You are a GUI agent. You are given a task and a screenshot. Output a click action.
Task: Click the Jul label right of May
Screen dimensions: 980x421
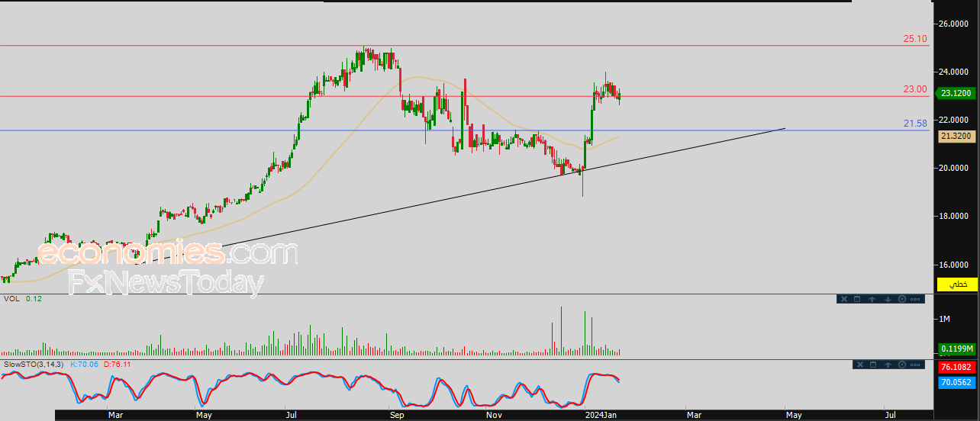tap(890, 415)
